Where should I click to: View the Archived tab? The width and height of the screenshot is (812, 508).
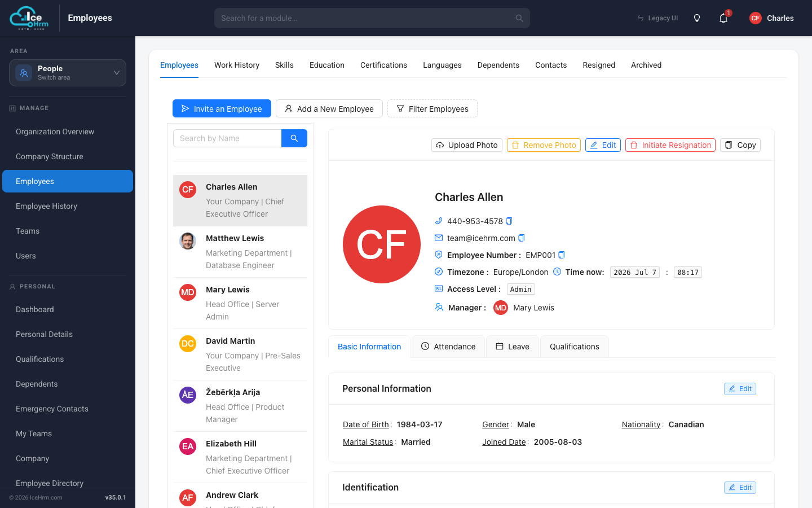[x=646, y=65]
